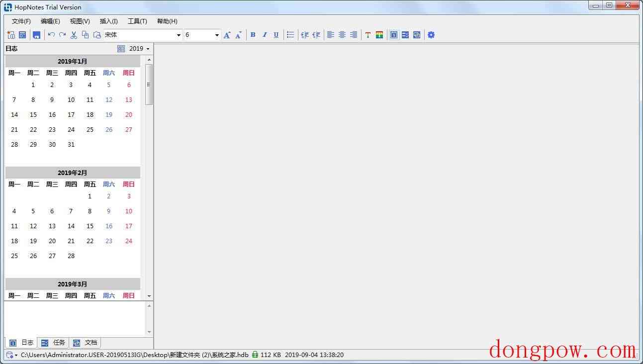Click the lock icon in status bar
The width and height of the screenshot is (643, 364).
click(x=255, y=355)
